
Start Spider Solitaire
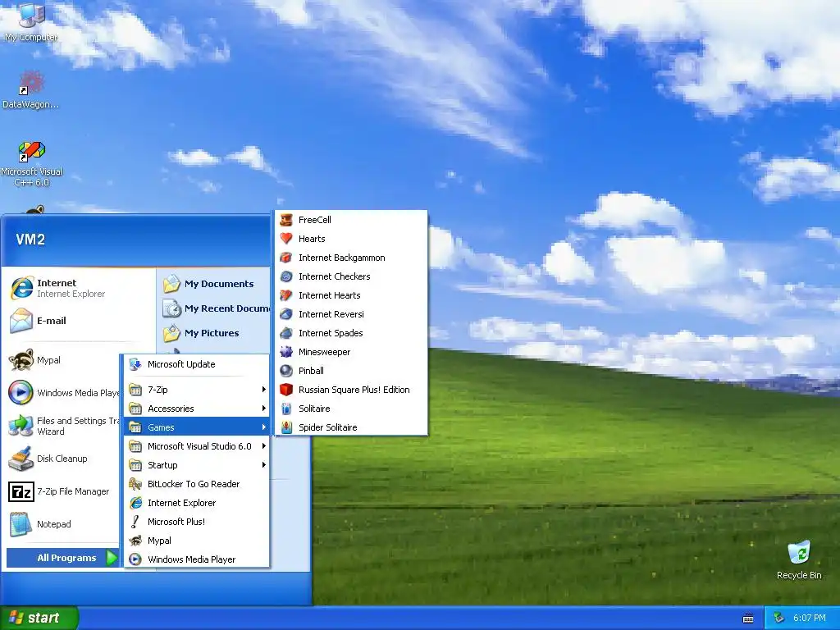[351, 427]
